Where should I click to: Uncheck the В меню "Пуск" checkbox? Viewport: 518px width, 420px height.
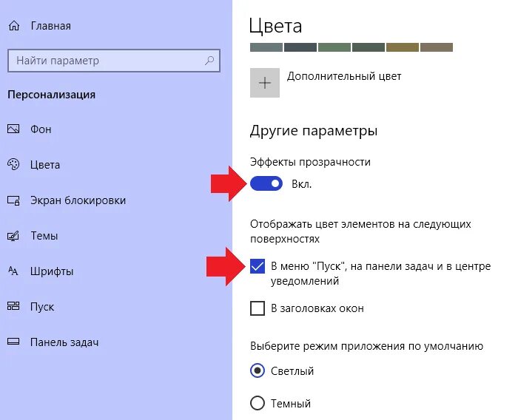pos(258,266)
